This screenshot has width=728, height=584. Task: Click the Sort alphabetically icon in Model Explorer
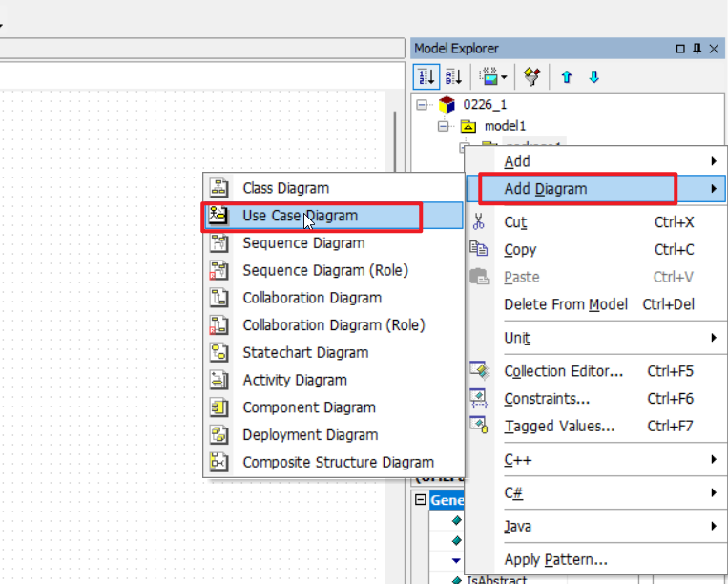pos(453,76)
